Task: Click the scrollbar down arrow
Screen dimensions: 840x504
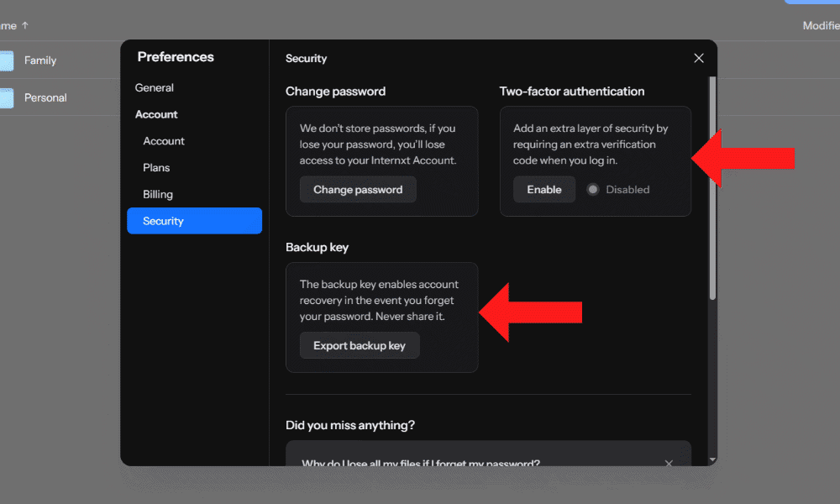Action: click(x=712, y=459)
